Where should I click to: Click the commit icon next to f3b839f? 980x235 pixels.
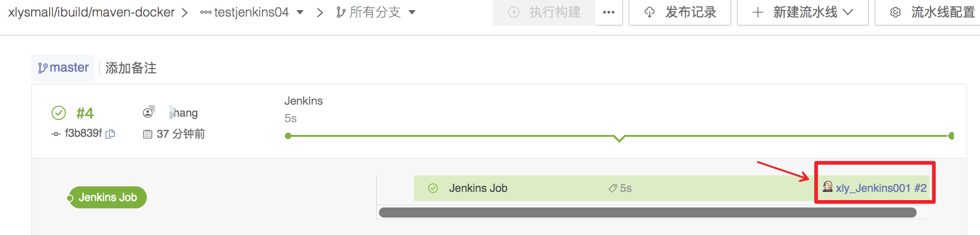[x=56, y=134]
